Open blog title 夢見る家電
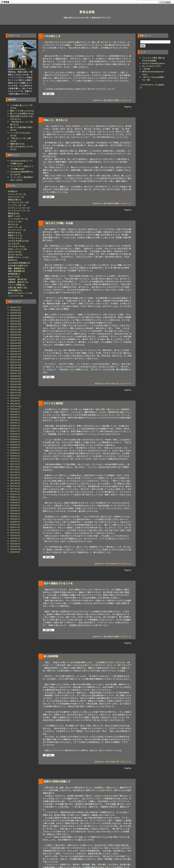This screenshot has height=868, width=174. [87, 12]
